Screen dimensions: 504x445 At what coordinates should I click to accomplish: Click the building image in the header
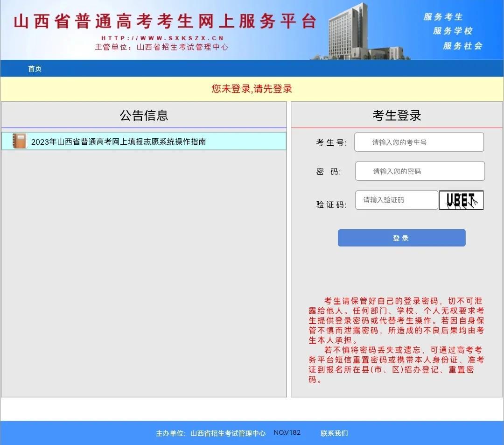348,29
